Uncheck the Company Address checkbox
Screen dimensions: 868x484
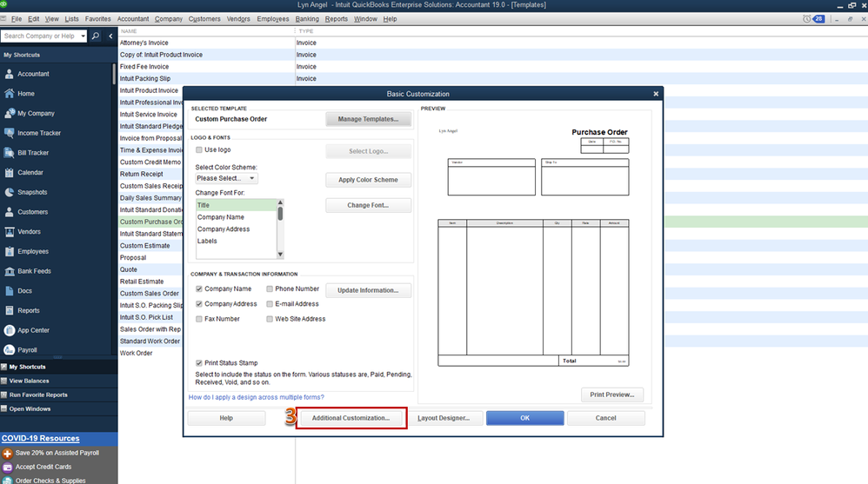198,303
